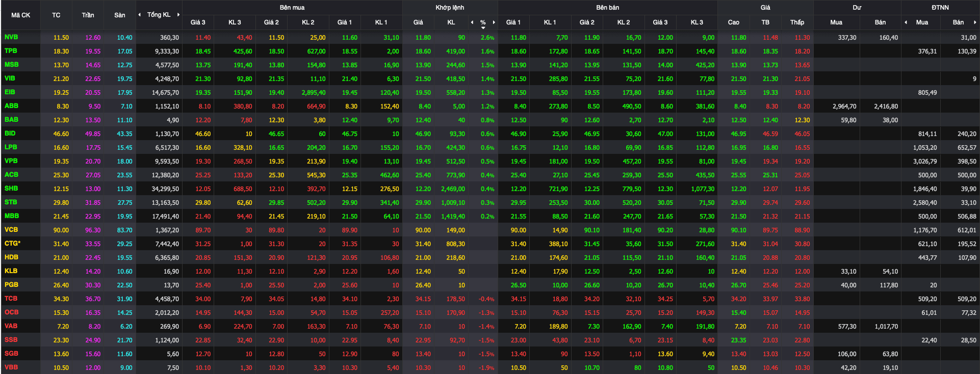Sort by the TC column header
Viewport: 980px width, 374px height.
(x=56, y=15)
